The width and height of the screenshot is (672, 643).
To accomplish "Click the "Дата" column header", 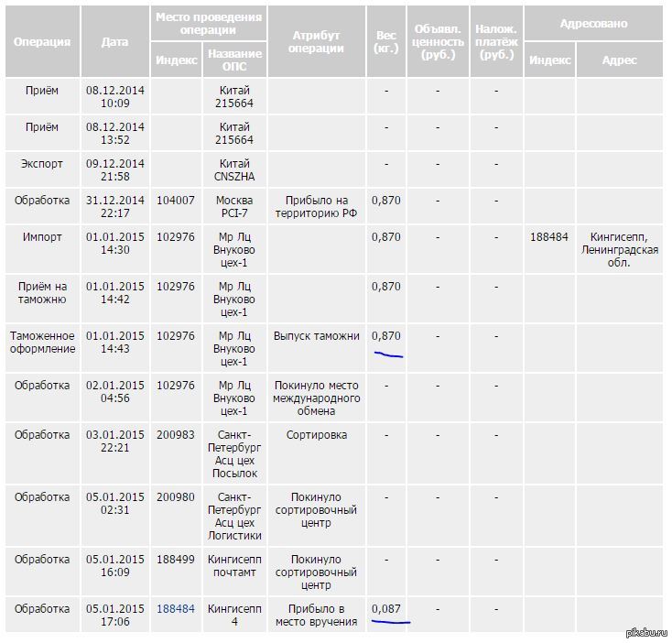I will 115,42.
